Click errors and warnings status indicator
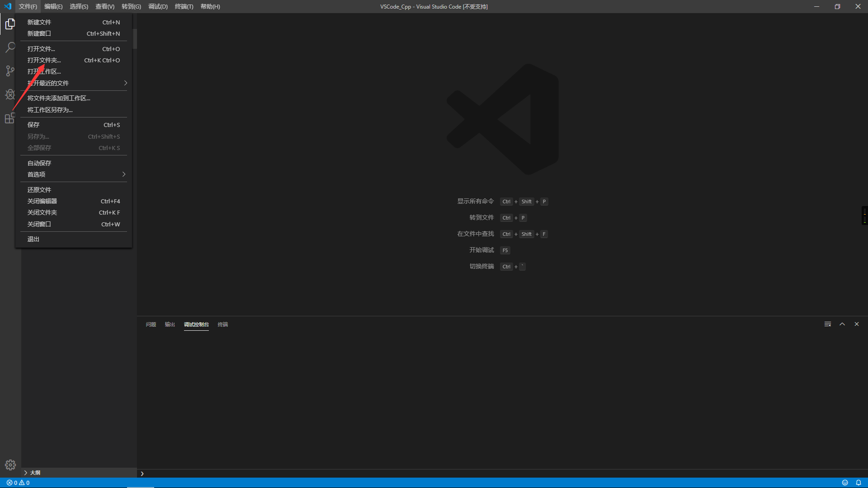Screen dimensions: 868x488 coord(18,483)
